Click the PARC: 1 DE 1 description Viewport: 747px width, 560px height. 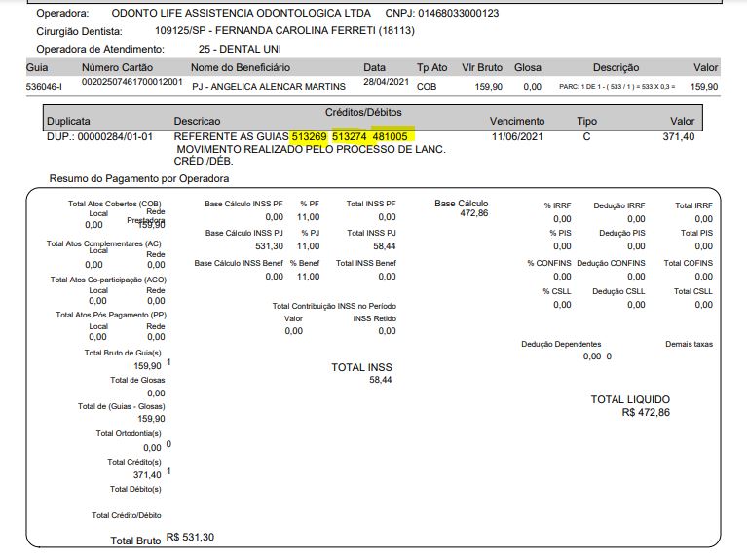(616, 87)
